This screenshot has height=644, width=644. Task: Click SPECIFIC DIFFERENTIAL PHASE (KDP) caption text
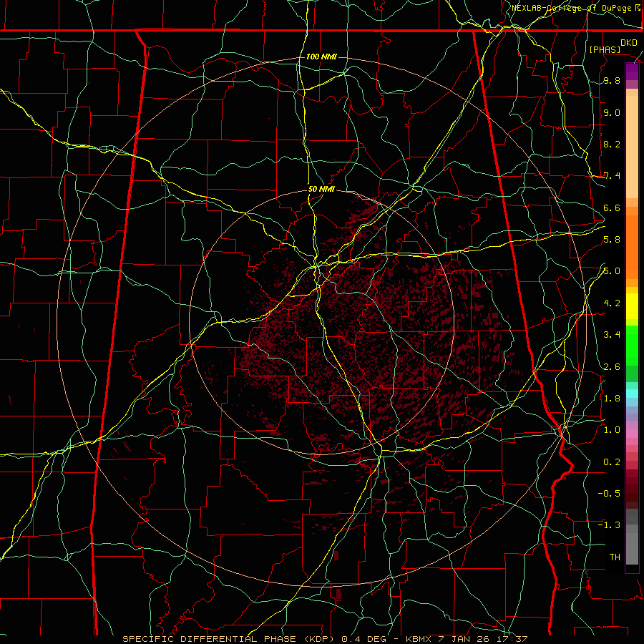tap(229, 639)
